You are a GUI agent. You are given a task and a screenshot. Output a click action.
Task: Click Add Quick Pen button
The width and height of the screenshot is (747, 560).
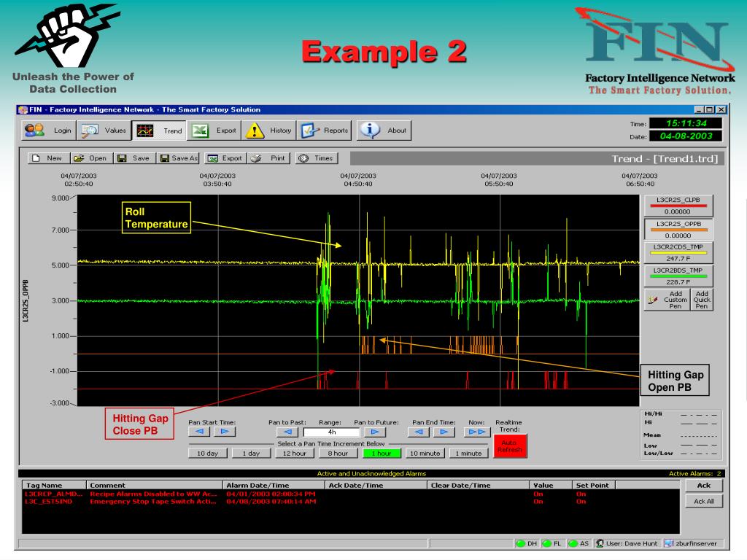click(x=702, y=300)
